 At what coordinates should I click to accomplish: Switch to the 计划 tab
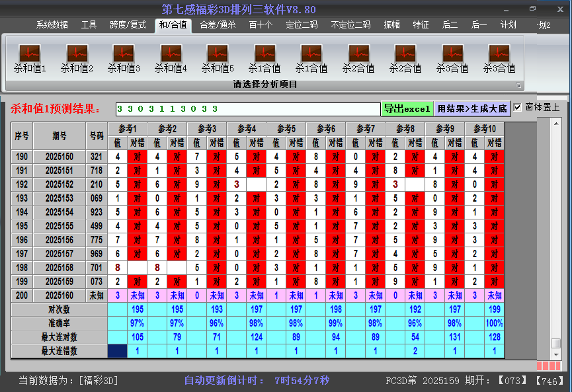pyautogui.click(x=508, y=25)
